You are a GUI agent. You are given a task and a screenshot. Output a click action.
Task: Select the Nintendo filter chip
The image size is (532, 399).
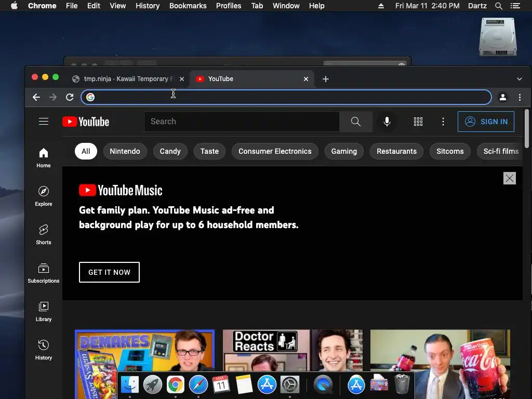[x=125, y=151]
